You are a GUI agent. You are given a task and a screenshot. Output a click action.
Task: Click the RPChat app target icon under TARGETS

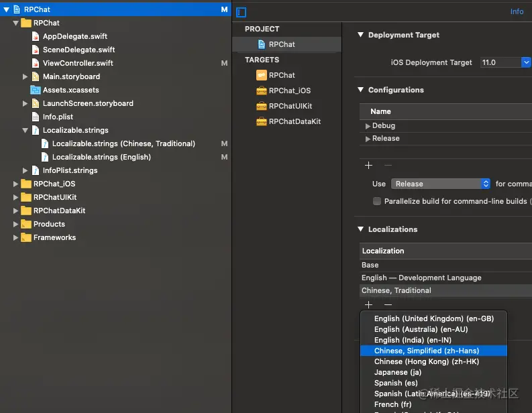click(x=261, y=75)
